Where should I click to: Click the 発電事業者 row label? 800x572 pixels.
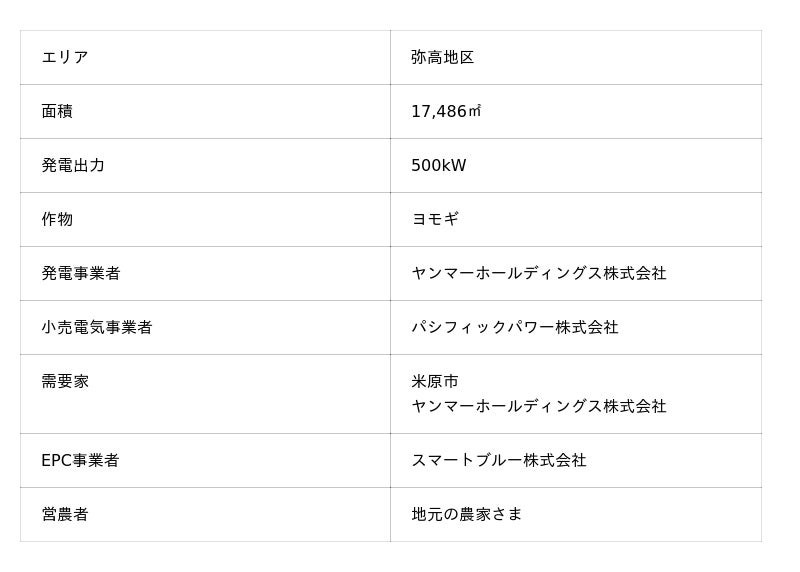81,274
